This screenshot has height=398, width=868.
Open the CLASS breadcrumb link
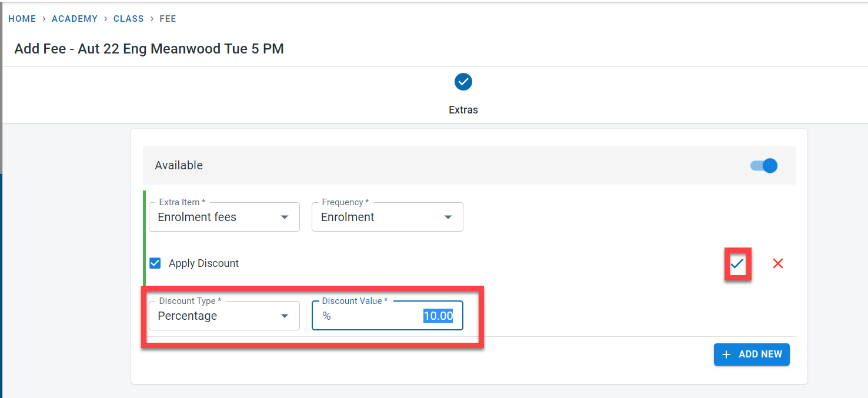tap(129, 19)
